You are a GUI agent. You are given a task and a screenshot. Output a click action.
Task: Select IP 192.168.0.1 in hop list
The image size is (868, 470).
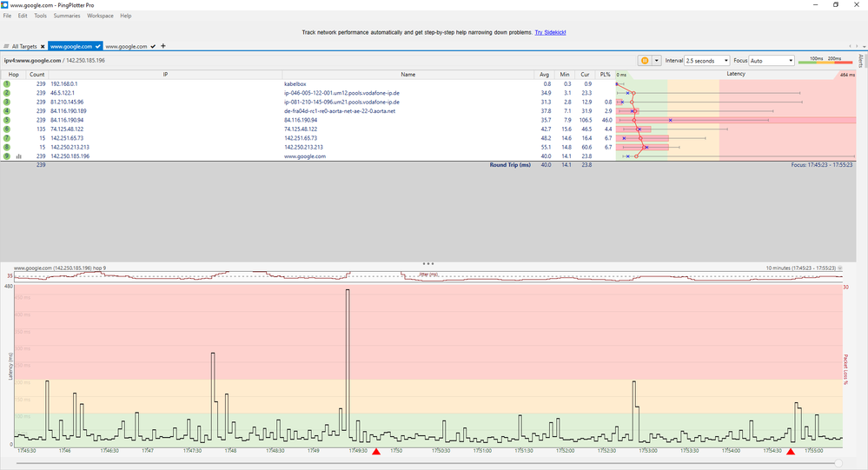tap(64, 84)
